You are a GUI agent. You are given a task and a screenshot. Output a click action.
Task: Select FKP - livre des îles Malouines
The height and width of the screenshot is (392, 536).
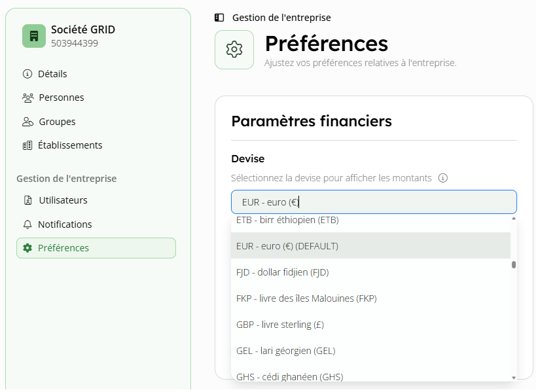point(306,298)
